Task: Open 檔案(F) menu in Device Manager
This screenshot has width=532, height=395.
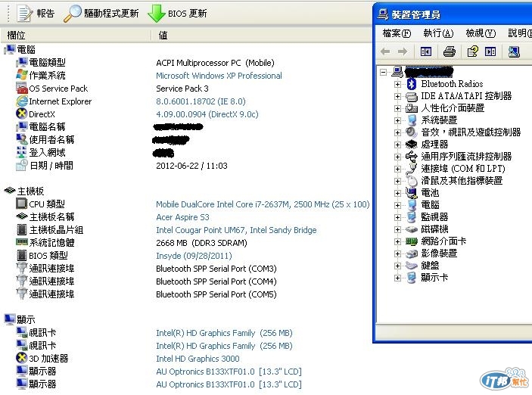Action: (x=397, y=33)
